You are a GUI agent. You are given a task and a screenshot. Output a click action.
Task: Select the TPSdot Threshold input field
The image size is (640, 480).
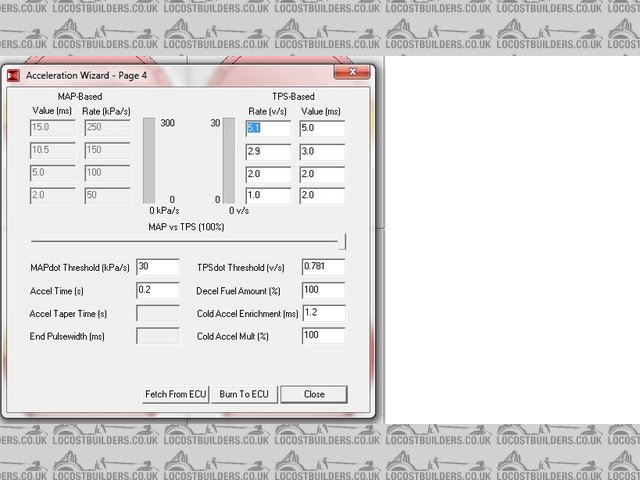[322, 267]
